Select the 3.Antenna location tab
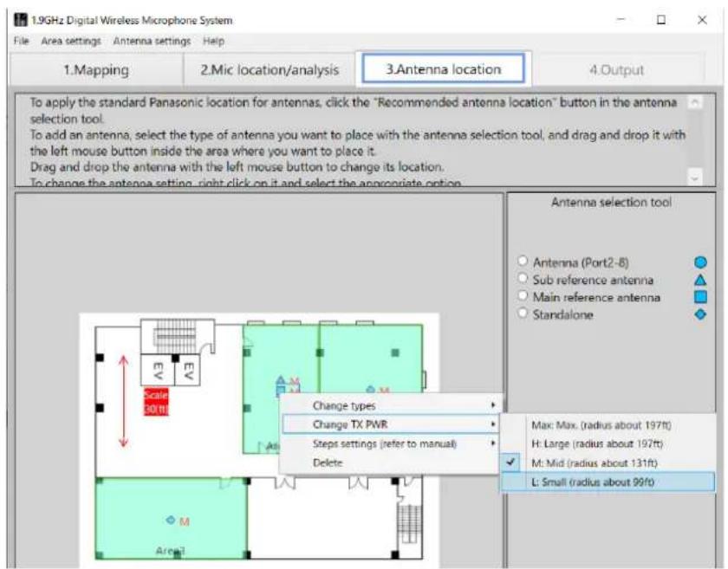This screenshot has width=728, height=569. [444, 69]
